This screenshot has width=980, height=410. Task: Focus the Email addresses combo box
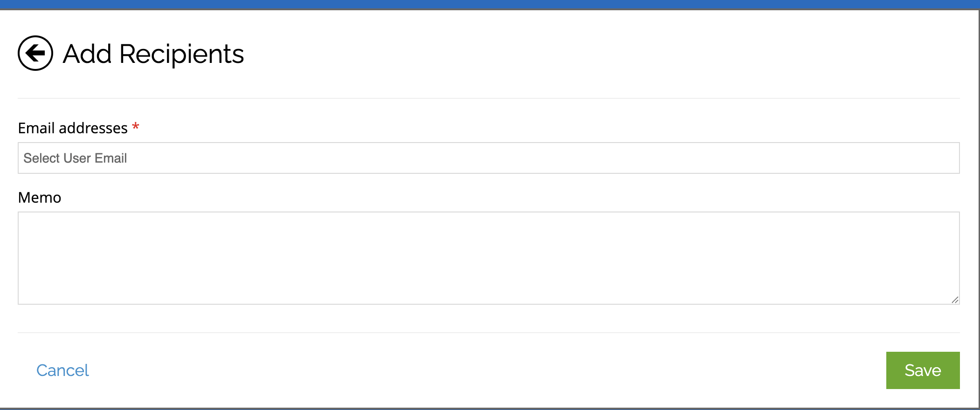488,158
